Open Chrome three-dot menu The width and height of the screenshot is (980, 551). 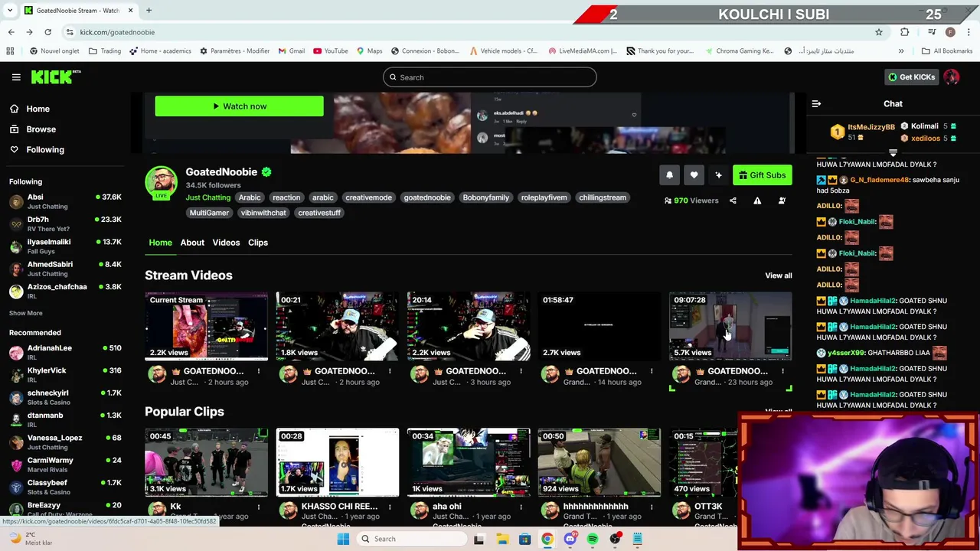point(968,32)
